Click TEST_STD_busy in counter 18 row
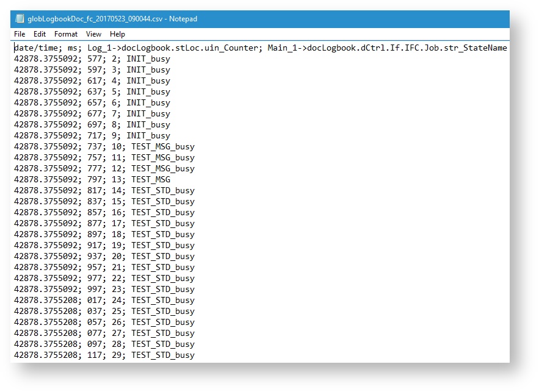Viewport: 539px width, 392px height. (x=163, y=235)
